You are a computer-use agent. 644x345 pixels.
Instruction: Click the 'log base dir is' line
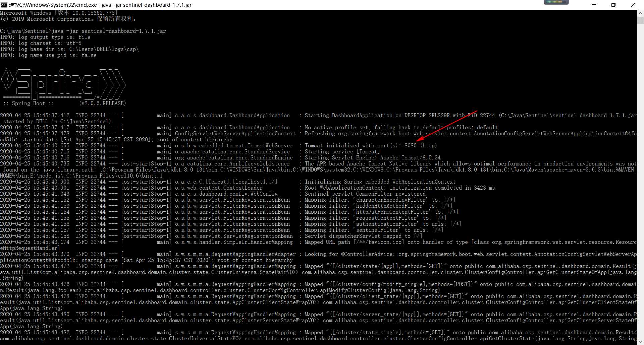click(x=69, y=49)
